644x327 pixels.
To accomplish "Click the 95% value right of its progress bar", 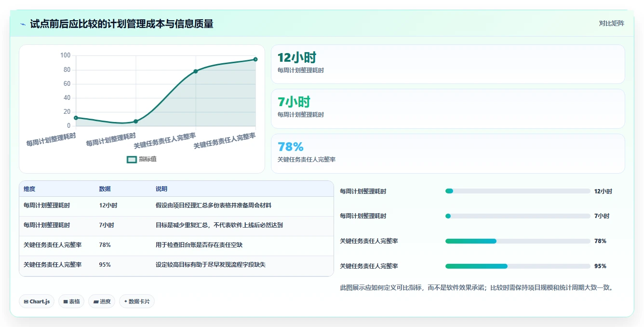I will [600, 266].
